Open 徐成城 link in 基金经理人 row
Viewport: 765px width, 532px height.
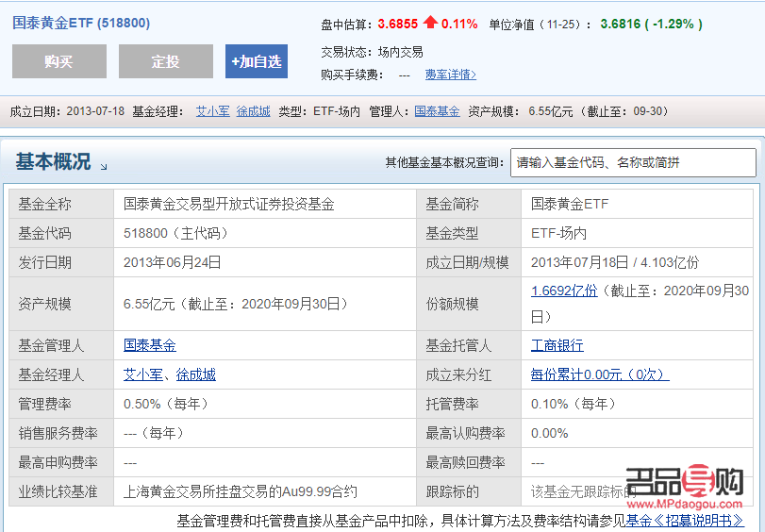(x=195, y=374)
